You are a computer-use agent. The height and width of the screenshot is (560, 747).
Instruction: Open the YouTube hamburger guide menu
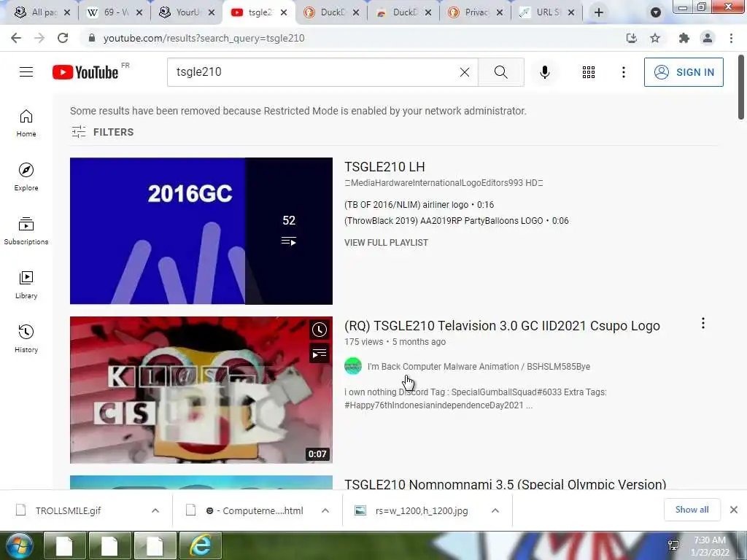(26, 72)
